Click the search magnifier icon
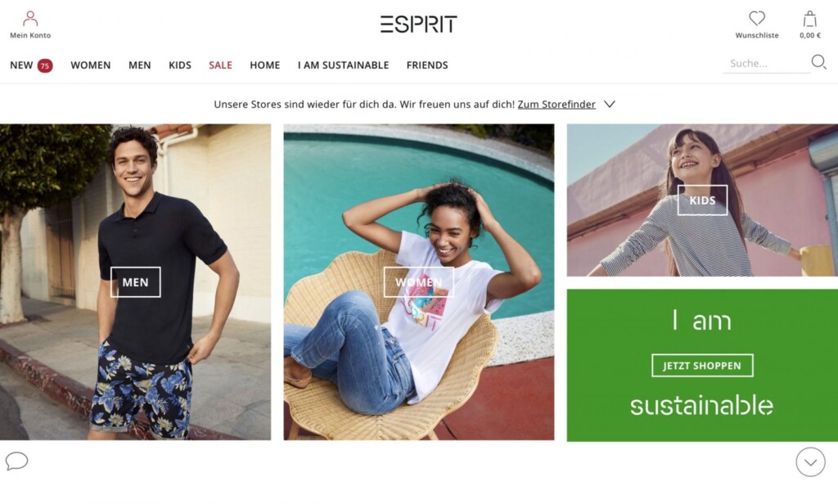This screenshot has height=504, width=838. coord(818,62)
